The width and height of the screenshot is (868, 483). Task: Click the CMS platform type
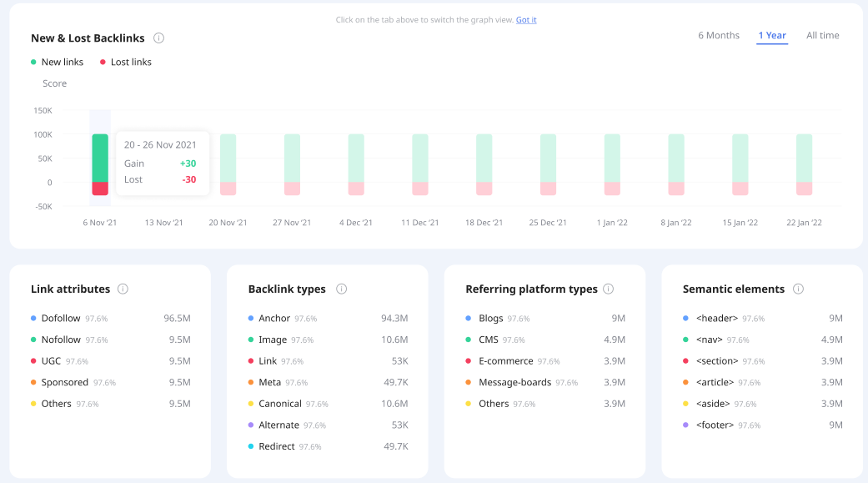tap(545, 340)
